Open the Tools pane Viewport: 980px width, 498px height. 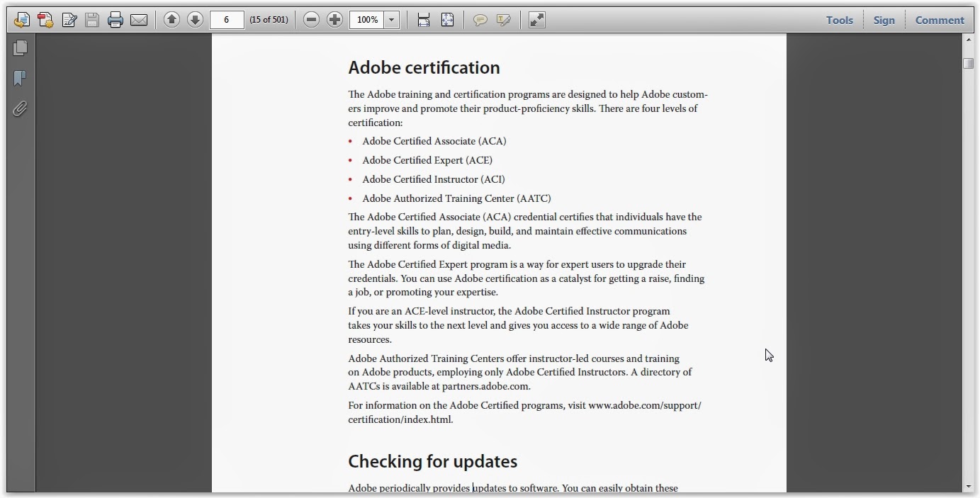point(840,20)
